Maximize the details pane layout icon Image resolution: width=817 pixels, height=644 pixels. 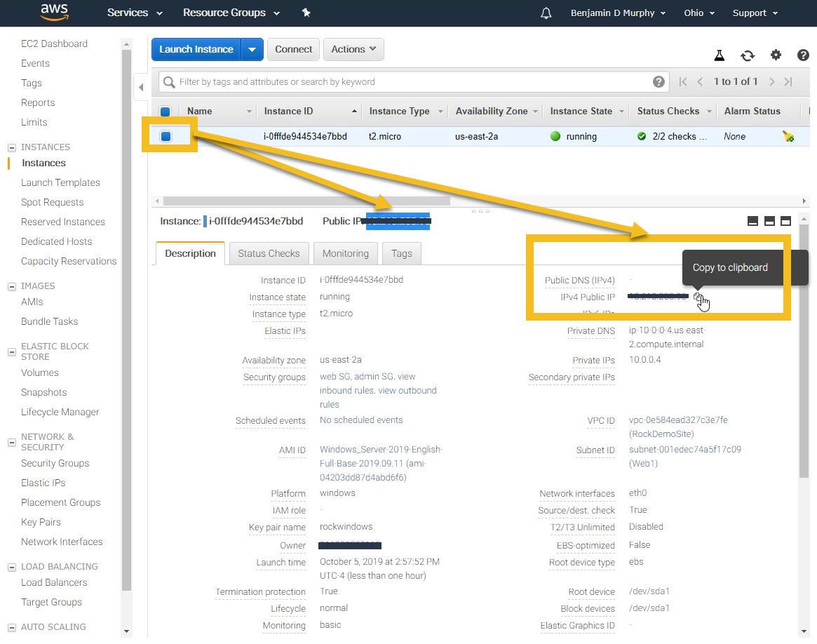(785, 222)
